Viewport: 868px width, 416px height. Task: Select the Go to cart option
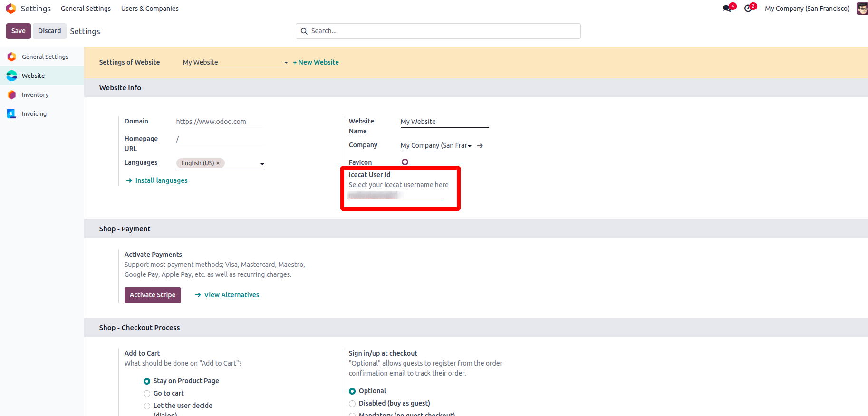147,394
